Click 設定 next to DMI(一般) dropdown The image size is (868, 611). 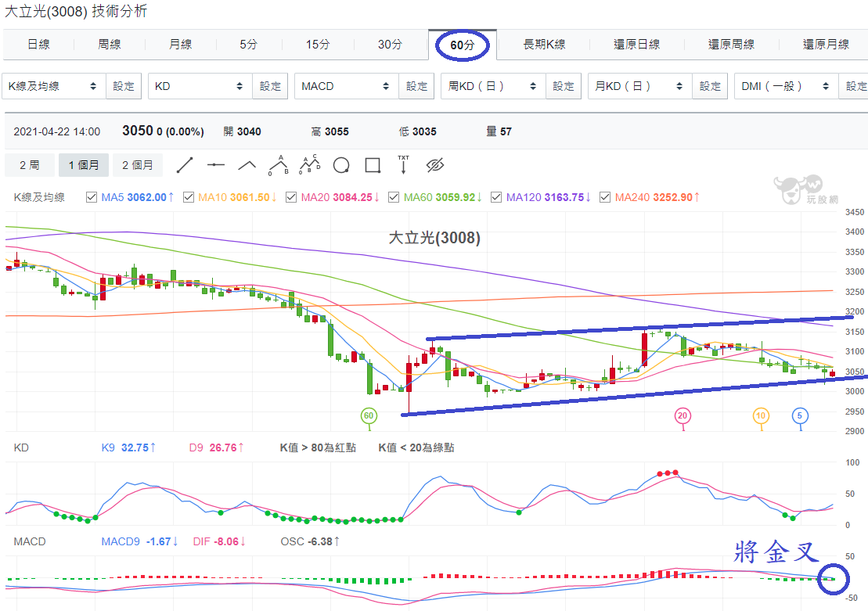point(855,86)
